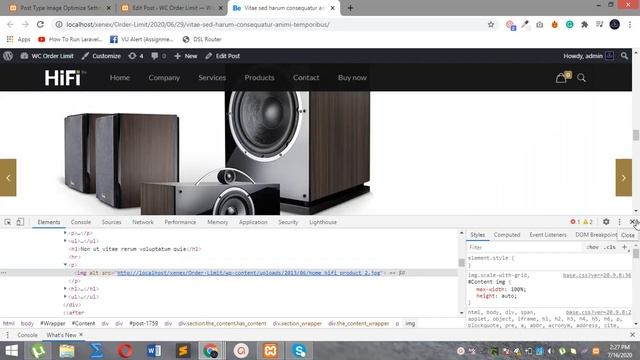
Task: Expand the h3 node below the image
Action: tap(65, 289)
